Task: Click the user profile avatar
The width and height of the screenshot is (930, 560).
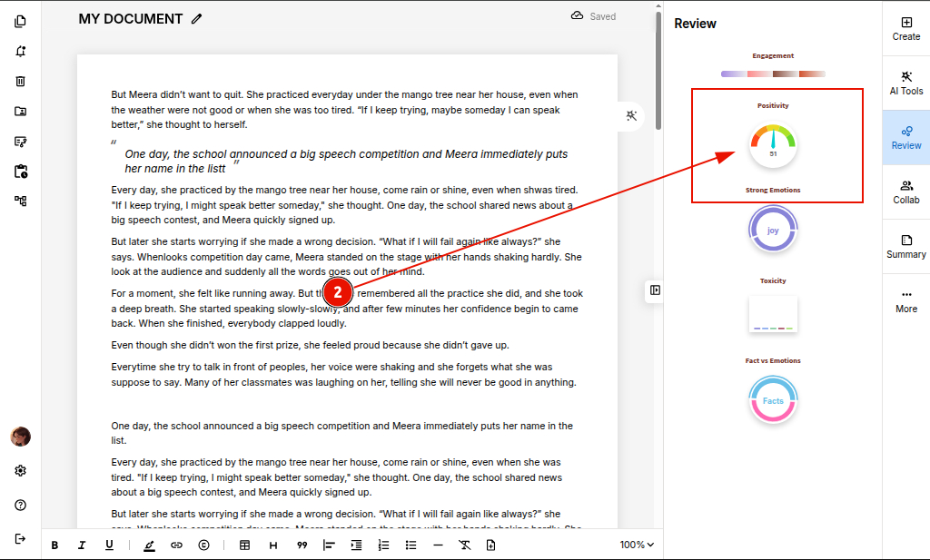Action: click(20, 437)
